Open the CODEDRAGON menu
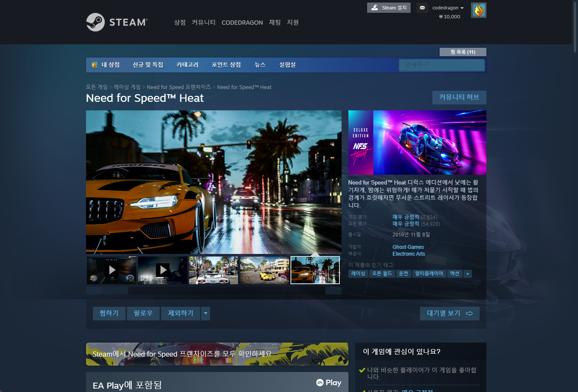Viewport: 578px width, 392px height. click(x=242, y=23)
